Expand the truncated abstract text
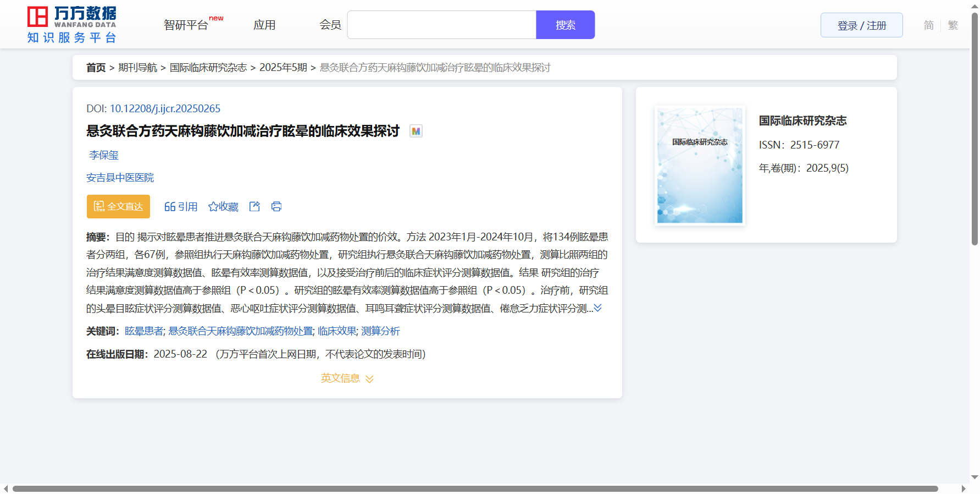The width and height of the screenshot is (980, 494). pyautogui.click(x=597, y=308)
